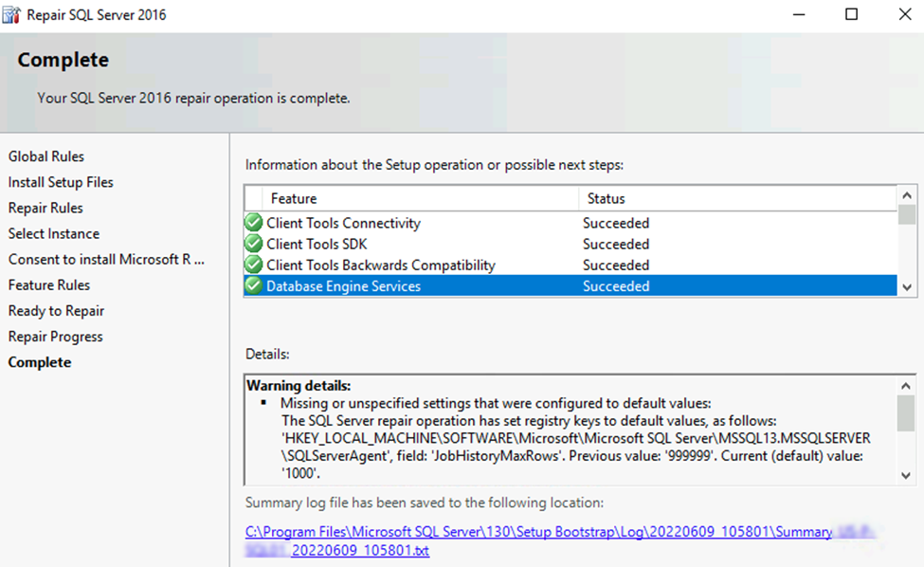Select the Complete step in sidebar
This screenshot has height=567, width=924.
(40, 362)
